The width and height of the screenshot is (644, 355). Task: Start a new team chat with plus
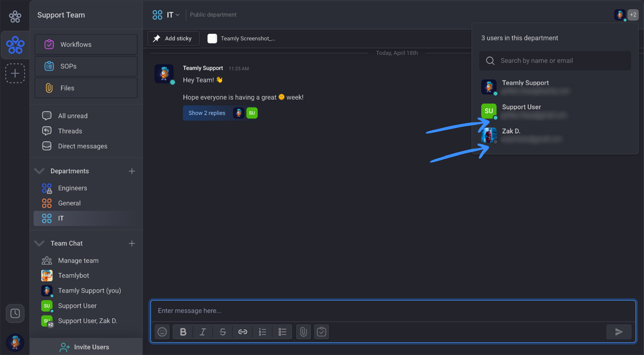[132, 243]
